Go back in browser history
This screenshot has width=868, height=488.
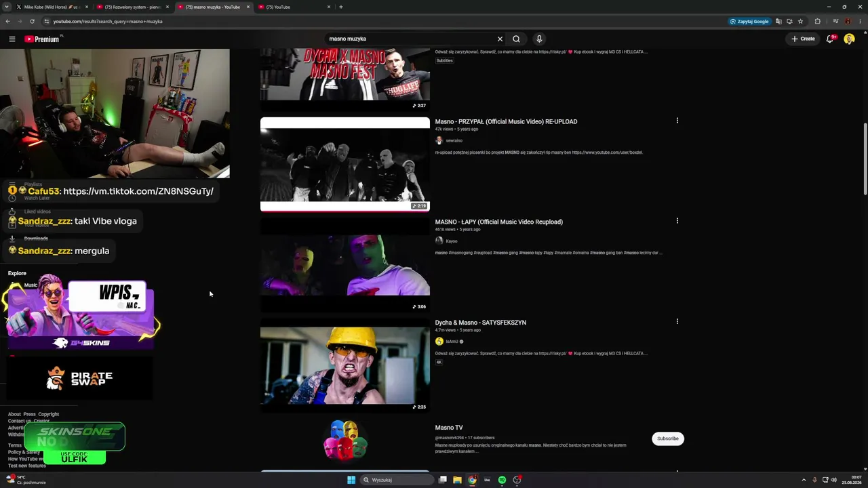pos(7,21)
